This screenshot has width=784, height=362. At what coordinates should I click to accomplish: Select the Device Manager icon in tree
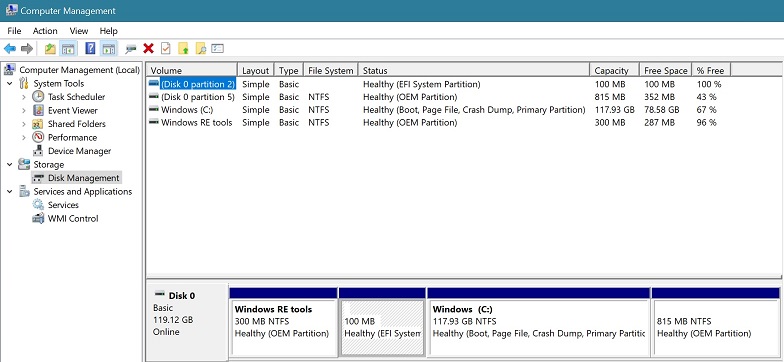coord(38,150)
